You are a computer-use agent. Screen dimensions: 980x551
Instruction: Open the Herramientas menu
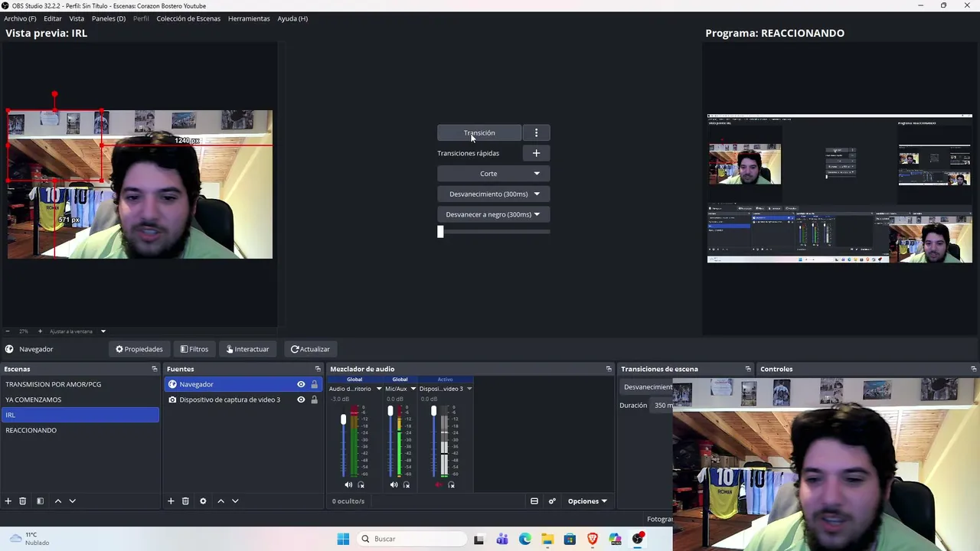click(249, 18)
